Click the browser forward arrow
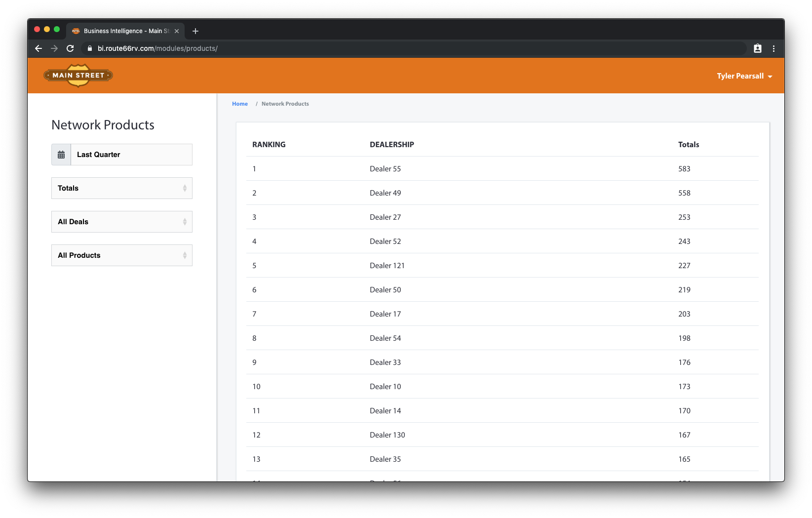Image resolution: width=812 pixels, height=518 pixels. [x=54, y=48]
